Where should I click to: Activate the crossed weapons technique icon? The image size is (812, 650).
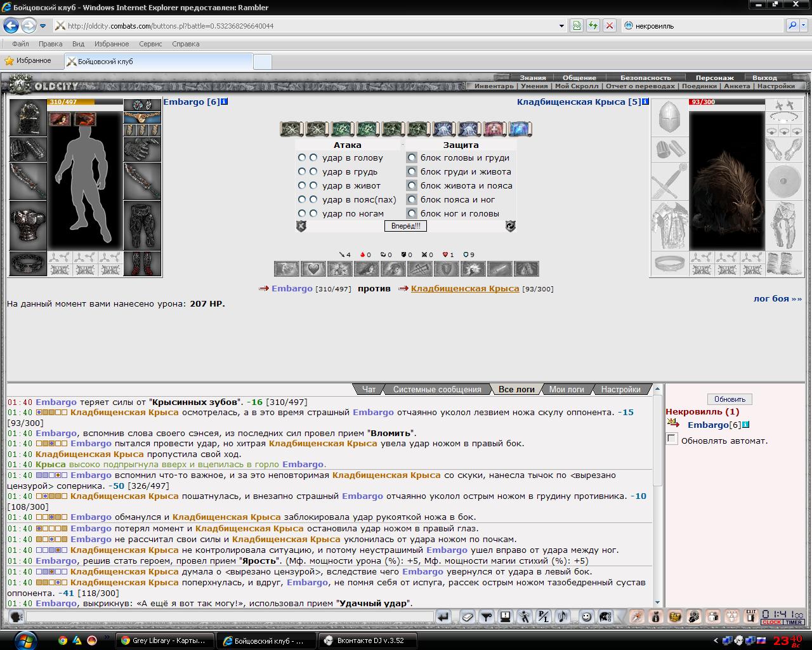420,269
